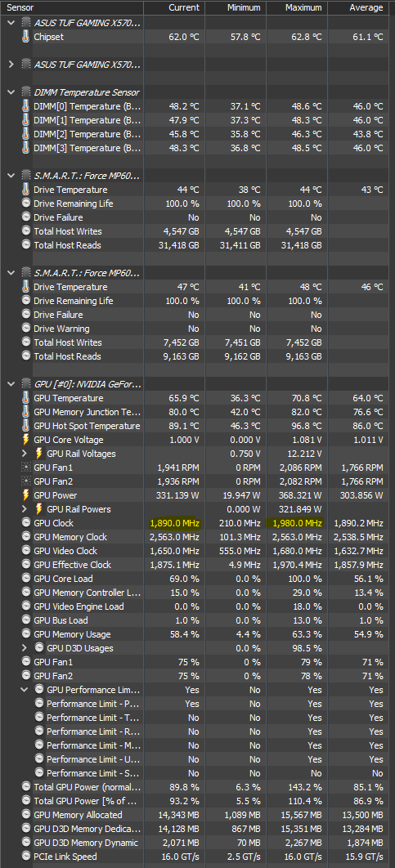Select the highlighted 1,980.0 MHz maximum value
This screenshot has height=868, width=395.
[297, 523]
